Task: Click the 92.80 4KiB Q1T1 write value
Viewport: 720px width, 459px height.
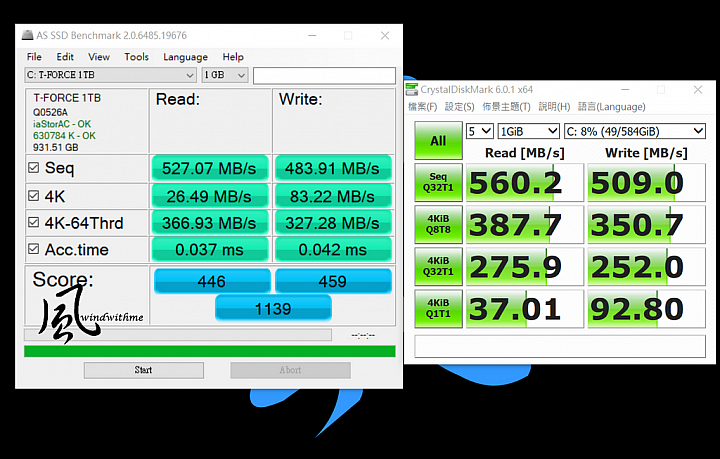Action: pyautogui.click(x=646, y=308)
